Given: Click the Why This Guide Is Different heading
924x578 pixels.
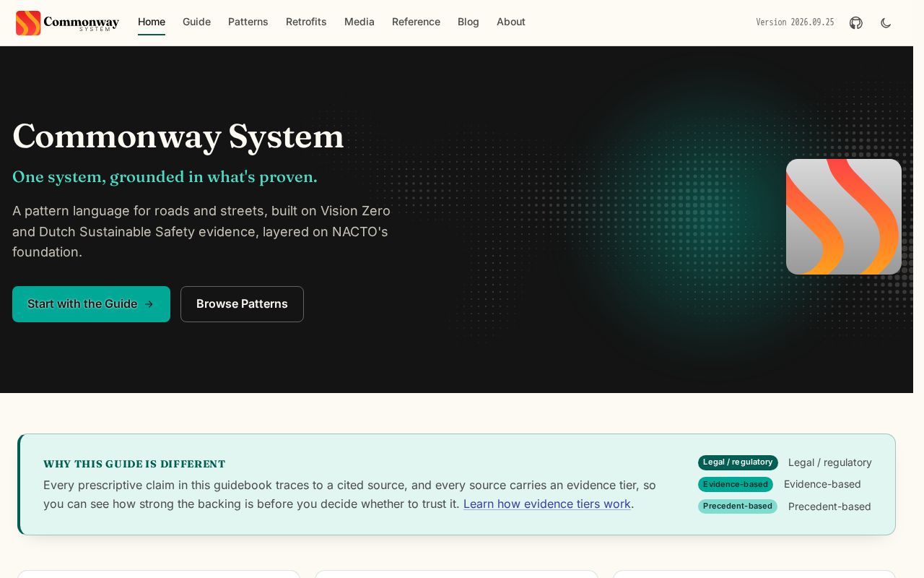Looking at the screenshot, I should coord(134,464).
